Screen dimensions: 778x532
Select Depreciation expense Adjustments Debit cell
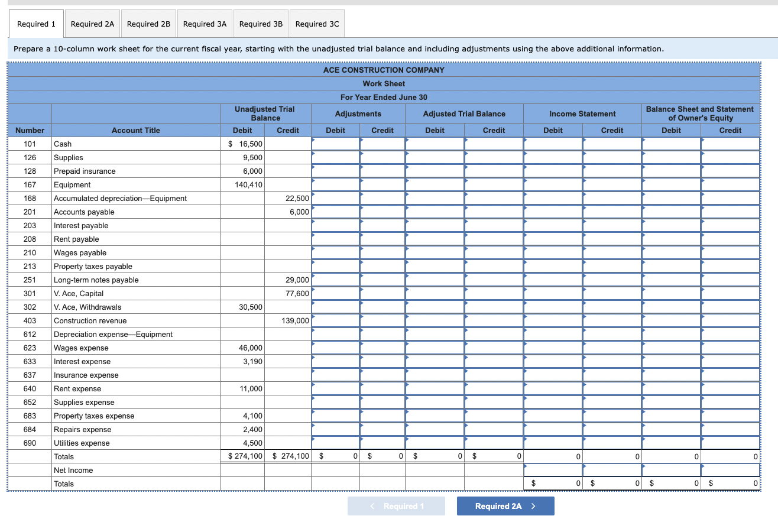coord(335,334)
